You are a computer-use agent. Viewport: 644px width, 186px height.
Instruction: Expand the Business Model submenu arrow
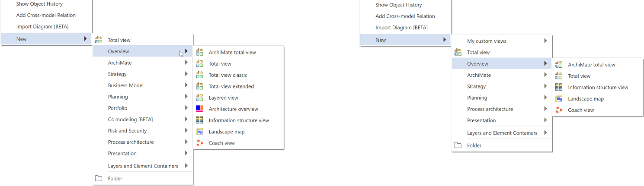coord(186,85)
